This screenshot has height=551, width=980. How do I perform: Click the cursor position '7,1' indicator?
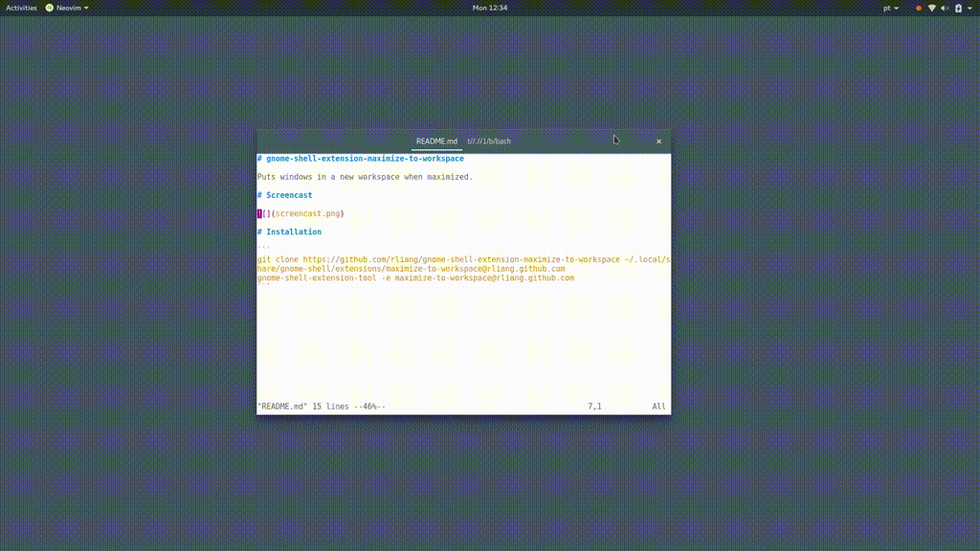[x=594, y=406]
